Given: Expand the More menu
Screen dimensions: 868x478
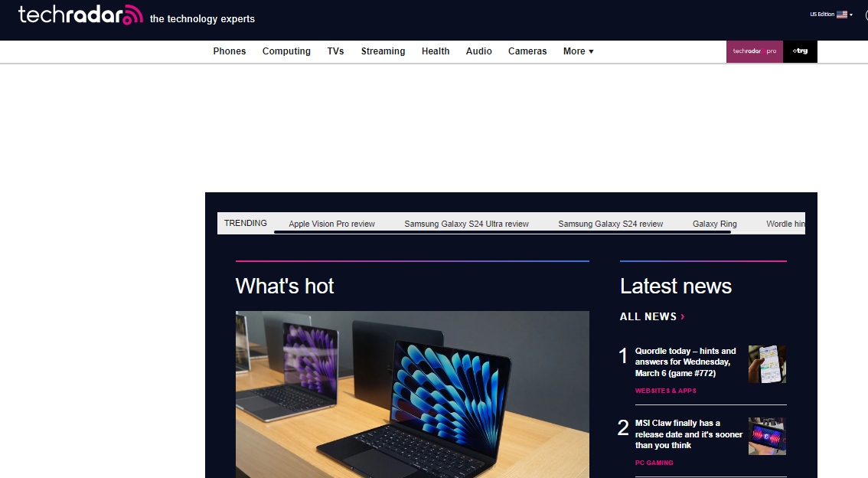Looking at the screenshot, I should [579, 51].
